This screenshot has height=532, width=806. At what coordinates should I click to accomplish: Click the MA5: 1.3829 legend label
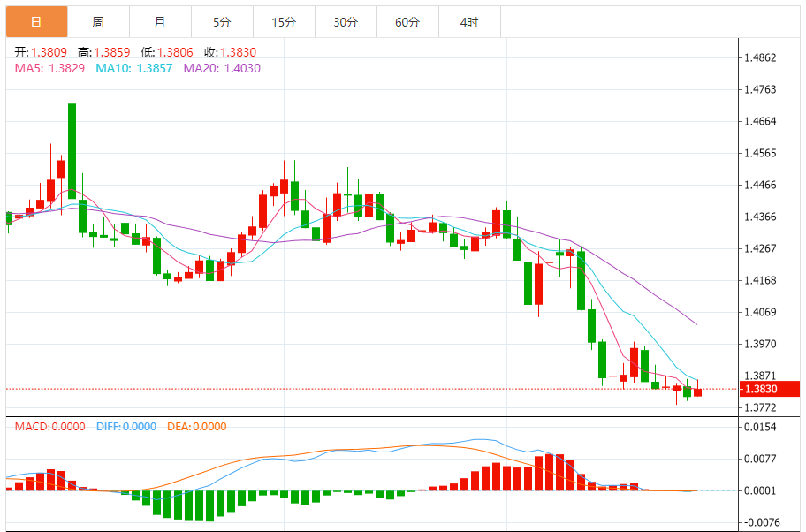point(49,68)
